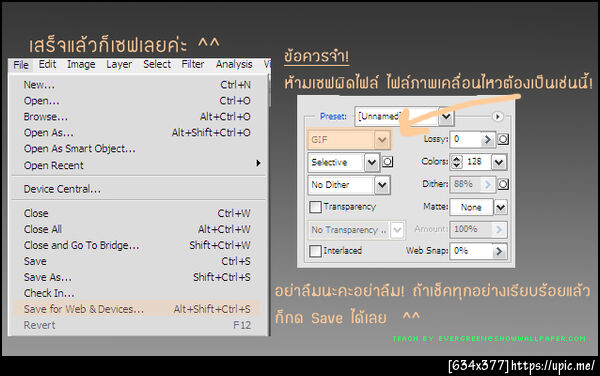Choose Close (Ctrl+W) from File menu

pos(137,213)
